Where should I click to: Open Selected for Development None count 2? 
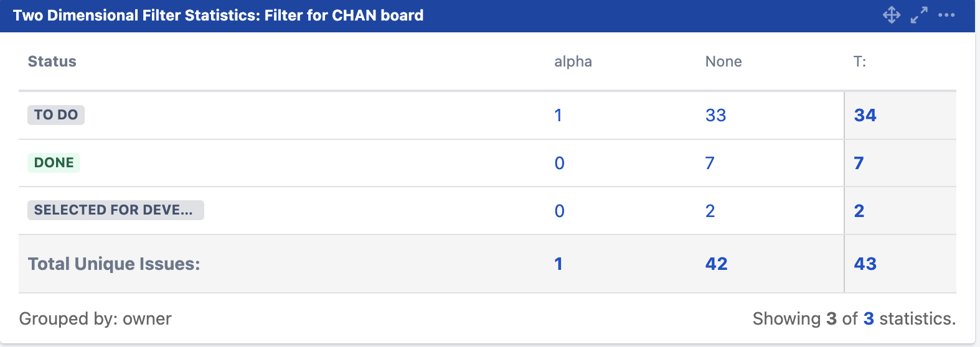coord(710,211)
